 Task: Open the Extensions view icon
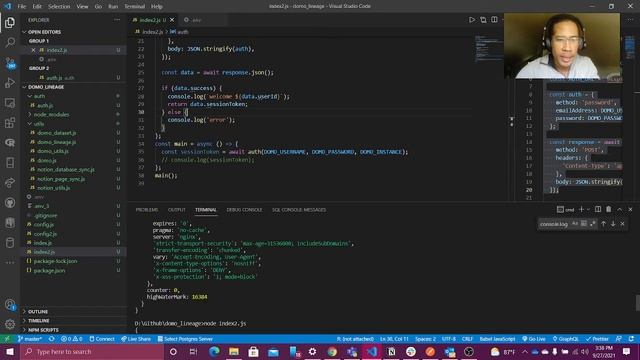(x=10, y=123)
